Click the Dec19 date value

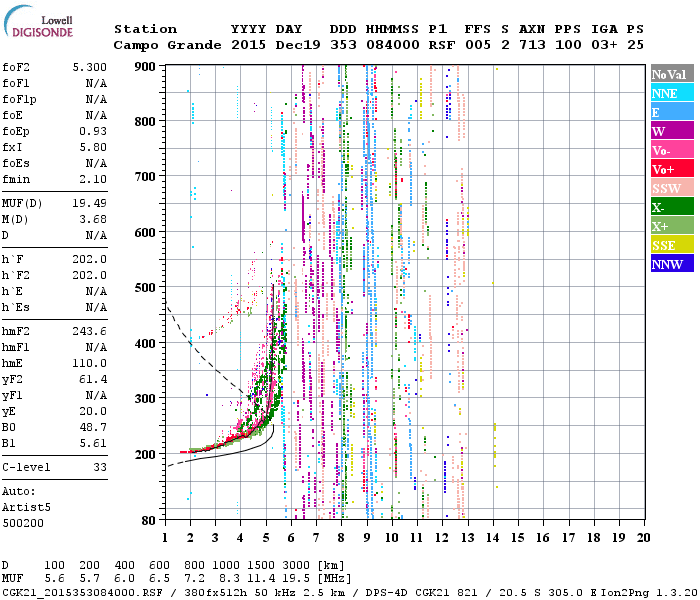tap(298, 45)
